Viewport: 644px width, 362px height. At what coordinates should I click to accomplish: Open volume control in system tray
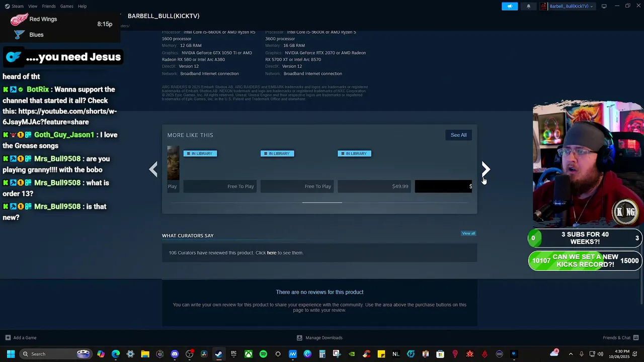coord(600,354)
